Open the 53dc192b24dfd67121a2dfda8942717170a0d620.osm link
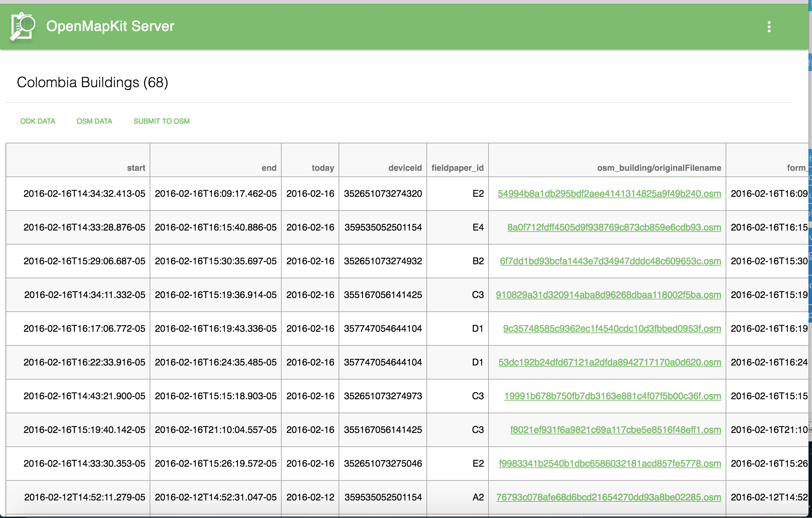Screen dimensions: 812x518 click(610, 362)
